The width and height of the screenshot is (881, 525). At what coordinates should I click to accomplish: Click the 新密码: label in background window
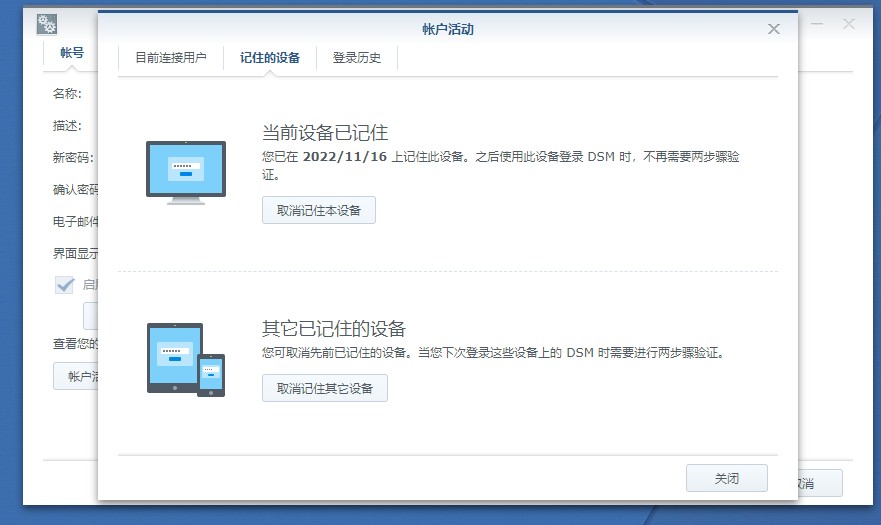[73, 157]
